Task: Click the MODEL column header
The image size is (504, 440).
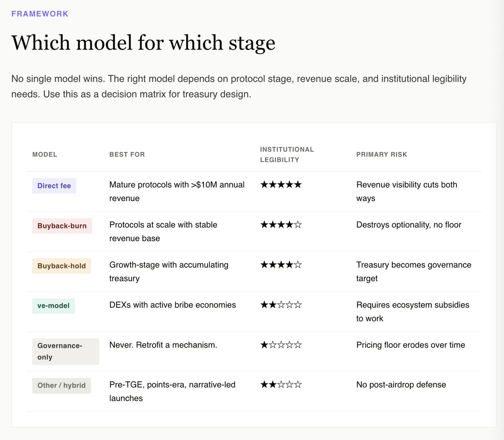Action: tap(45, 155)
